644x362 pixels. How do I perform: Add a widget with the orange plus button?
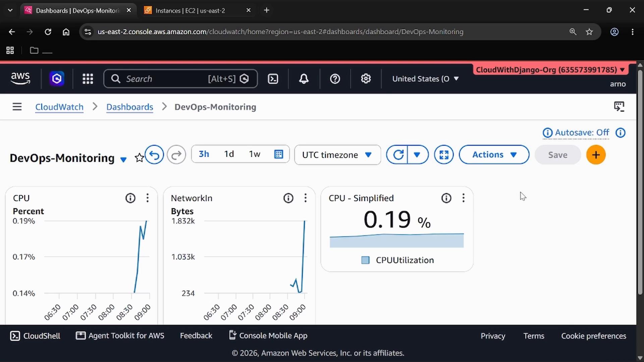pos(596,155)
